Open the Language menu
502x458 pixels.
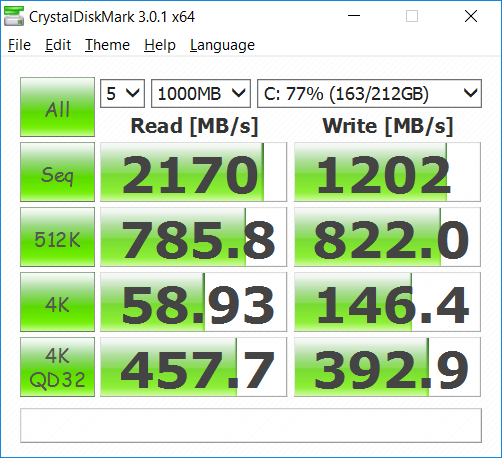click(222, 45)
